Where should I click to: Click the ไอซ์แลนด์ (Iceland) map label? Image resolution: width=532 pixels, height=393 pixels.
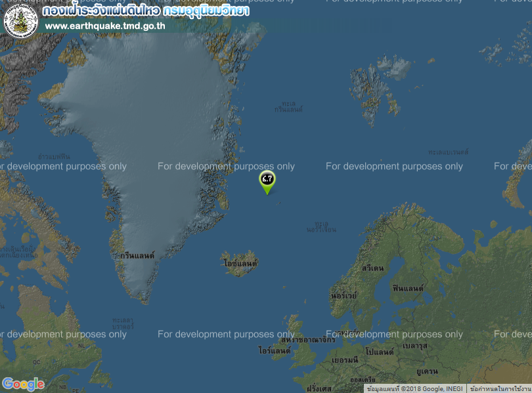tap(240, 263)
